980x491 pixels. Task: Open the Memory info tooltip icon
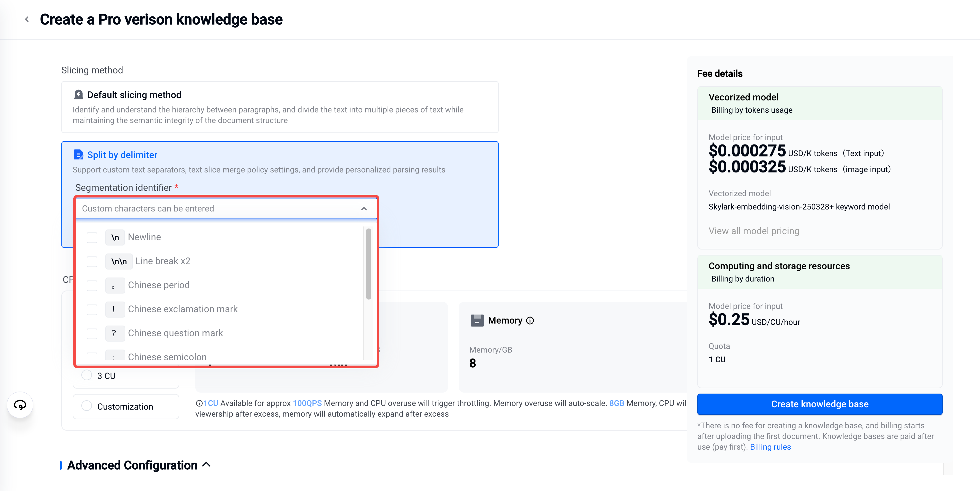(530, 321)
